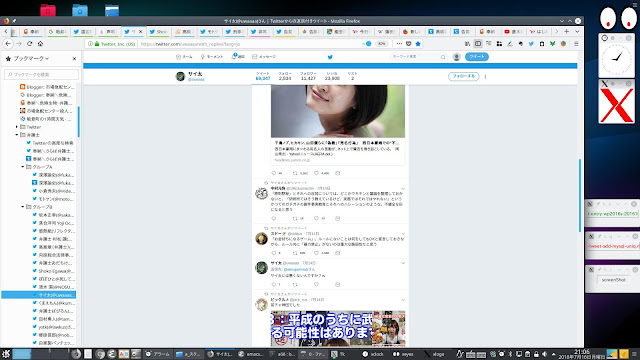
Task: Click the Twitter extension icon in toolbar
Action: pyautogui.click(x=531, y=44)
